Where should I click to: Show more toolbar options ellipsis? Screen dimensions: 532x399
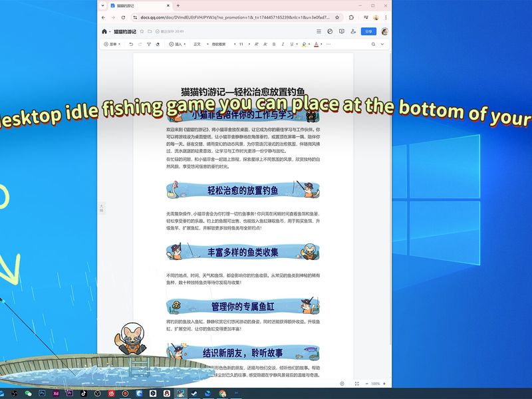point(329,44)
